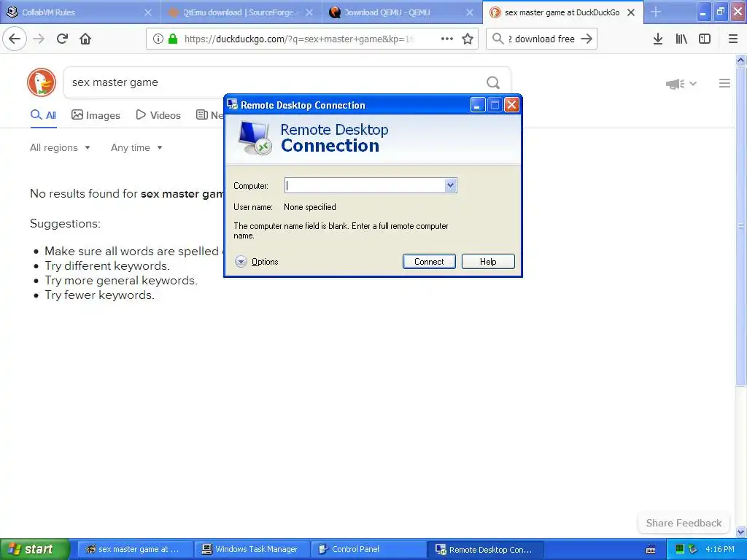747x560 pixels.
Task: Open the Windows start menu
Action: [34, 549]
